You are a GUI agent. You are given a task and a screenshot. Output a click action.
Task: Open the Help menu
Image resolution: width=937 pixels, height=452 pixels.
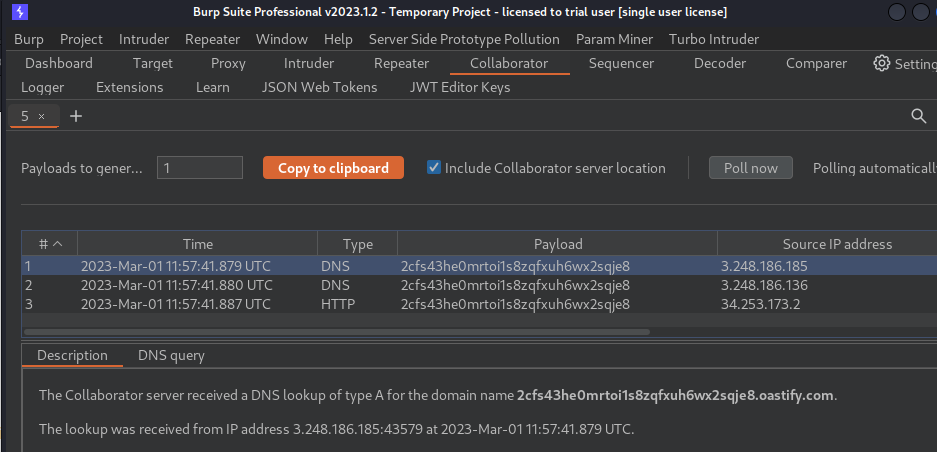coord(338,39)
